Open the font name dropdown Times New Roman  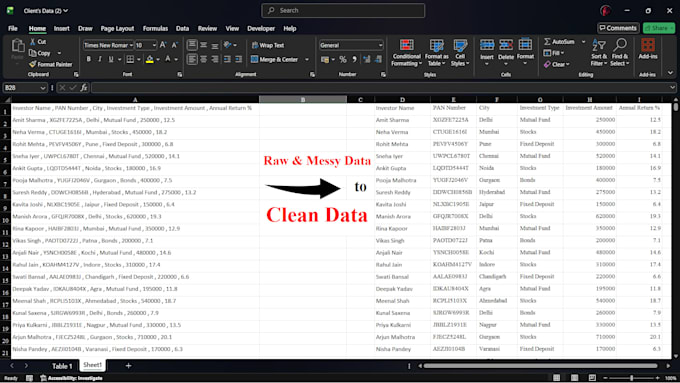tap(131, 45)
